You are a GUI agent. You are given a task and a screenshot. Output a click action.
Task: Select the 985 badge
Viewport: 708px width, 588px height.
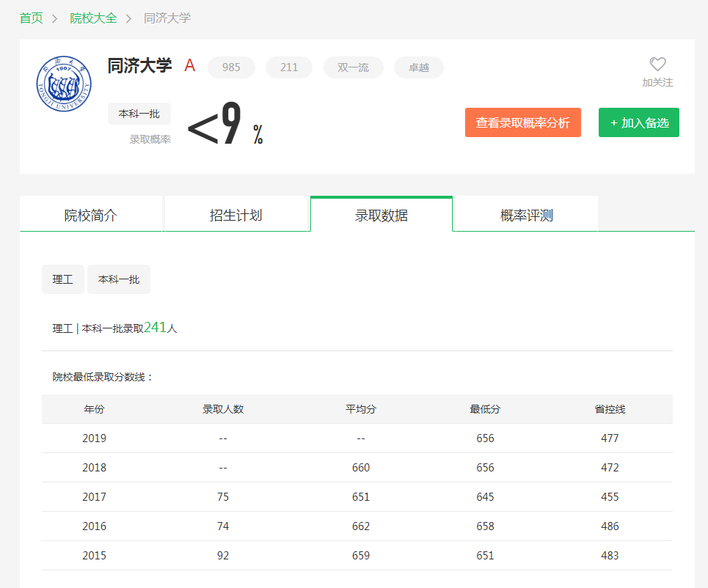[231, 67]
